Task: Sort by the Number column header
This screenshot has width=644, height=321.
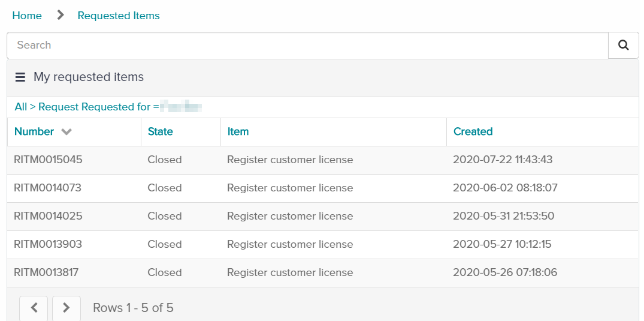Action: (x=34, y=131)
